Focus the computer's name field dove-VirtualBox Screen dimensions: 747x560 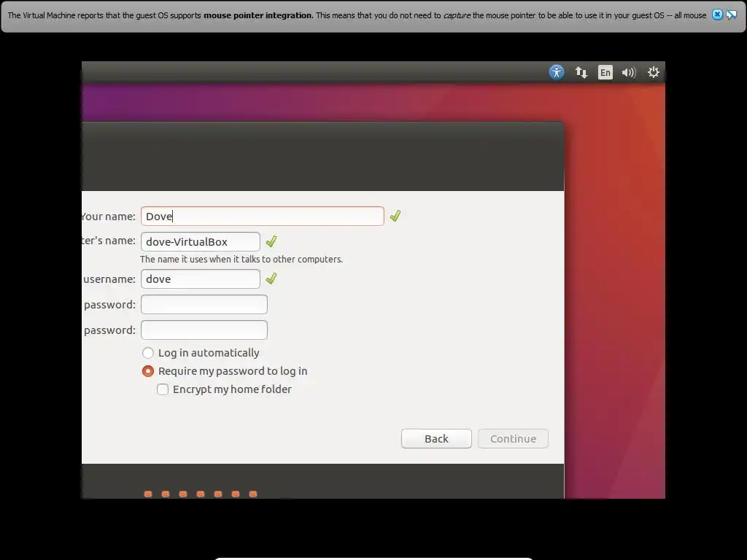[x=201, y=241]
